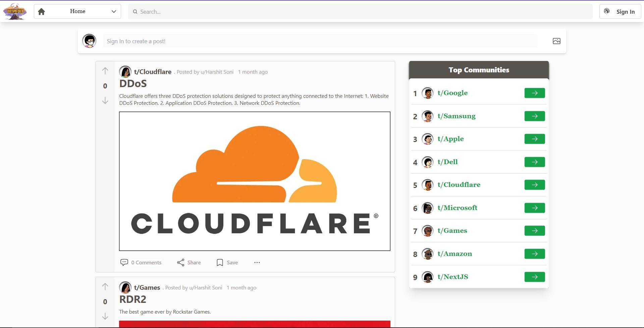
Task: Open the three-dots more options menu
Action: pos(257,263)
